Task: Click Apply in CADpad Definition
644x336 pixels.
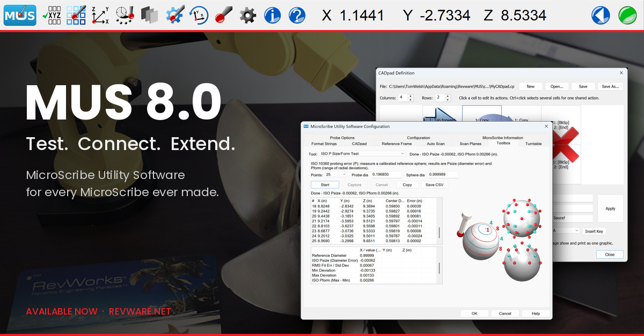Action: click(610, 208)
